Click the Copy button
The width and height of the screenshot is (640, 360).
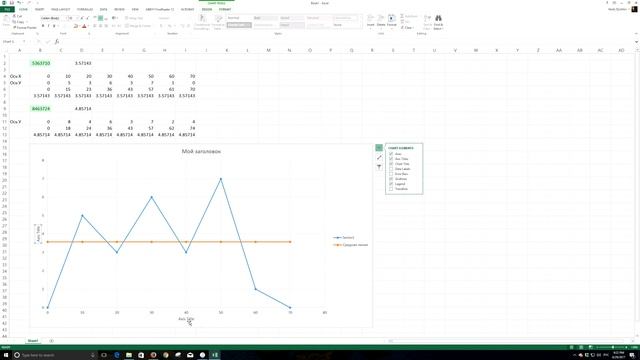click(x=18, y=22)
